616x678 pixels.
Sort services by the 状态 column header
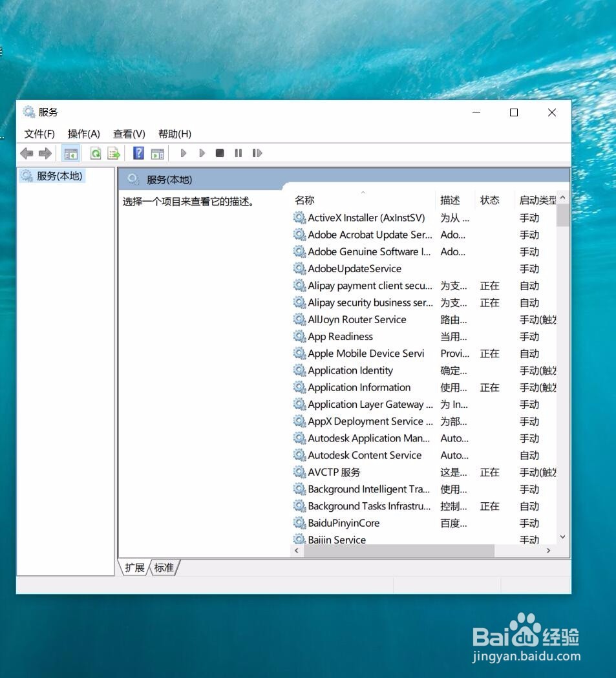coord(490,200)
